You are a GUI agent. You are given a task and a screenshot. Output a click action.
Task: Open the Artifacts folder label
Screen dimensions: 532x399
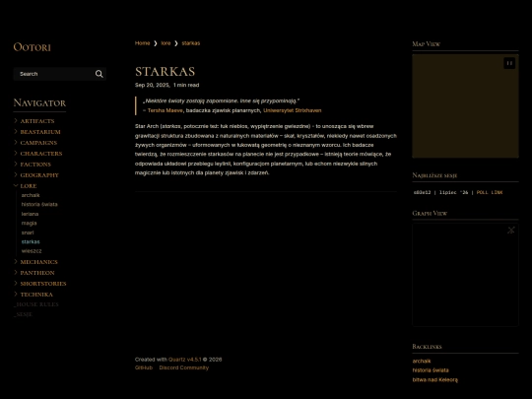coord(37,121)
